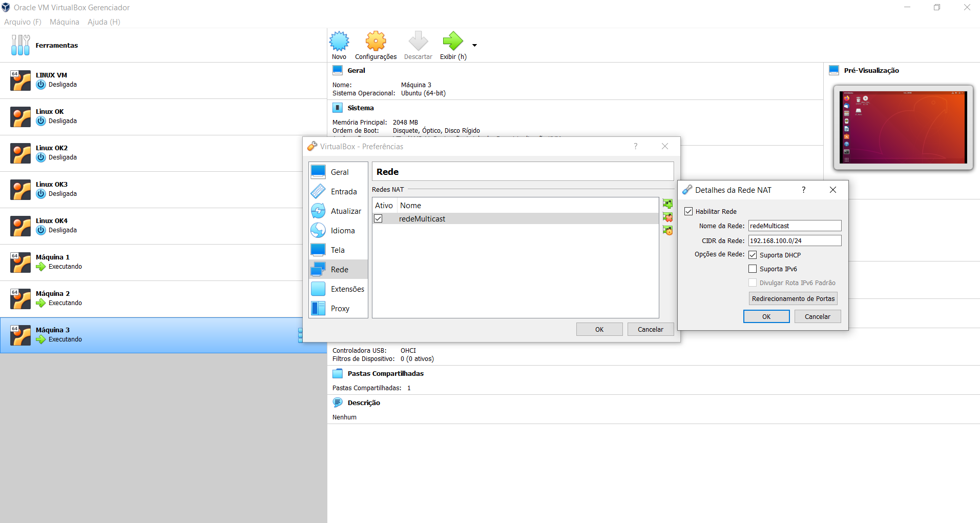Click the Nome da Rede field
The image size is (980, 523).
coord(795,226)
